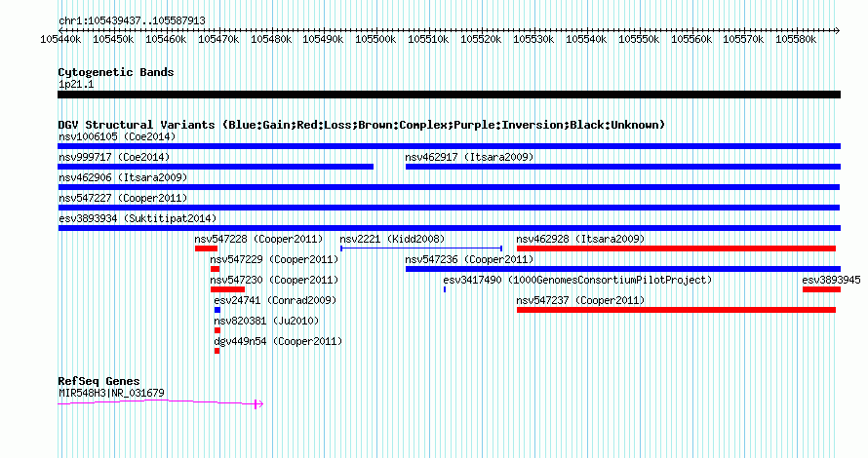Open the nsv547230 (Cooper2011) label

pos(274,280)
